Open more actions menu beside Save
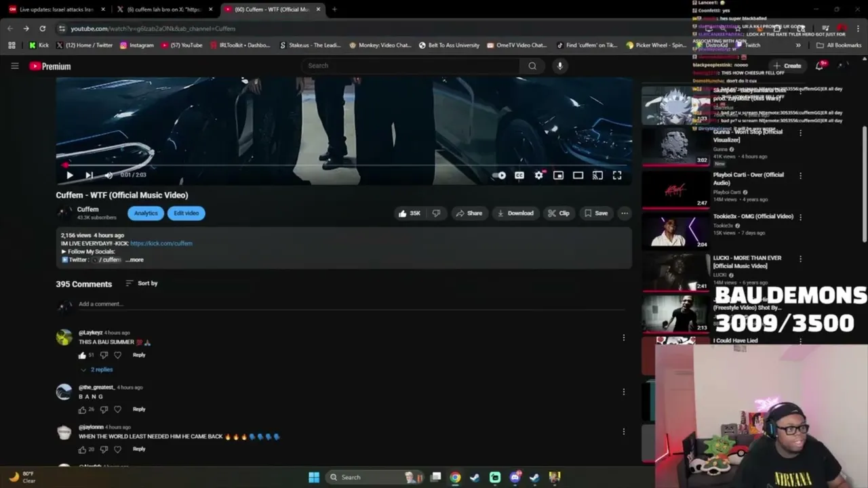Viewport: 868px width, 488px height. point(625,213)
